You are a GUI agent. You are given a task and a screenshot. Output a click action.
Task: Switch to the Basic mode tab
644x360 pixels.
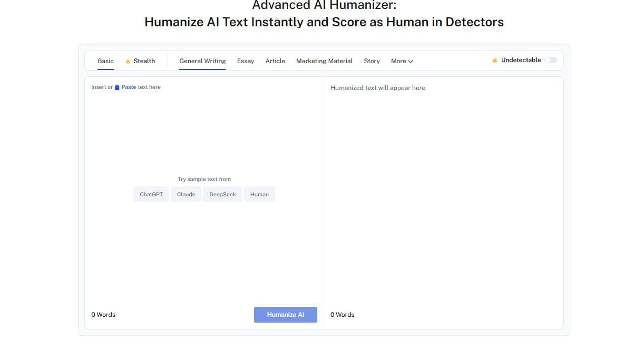click(x=105, y=61)
